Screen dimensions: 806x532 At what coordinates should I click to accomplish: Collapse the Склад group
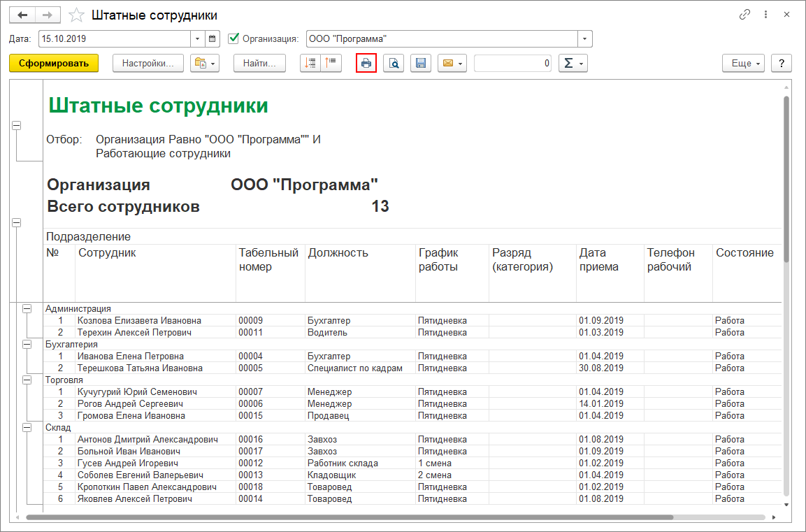27,427
